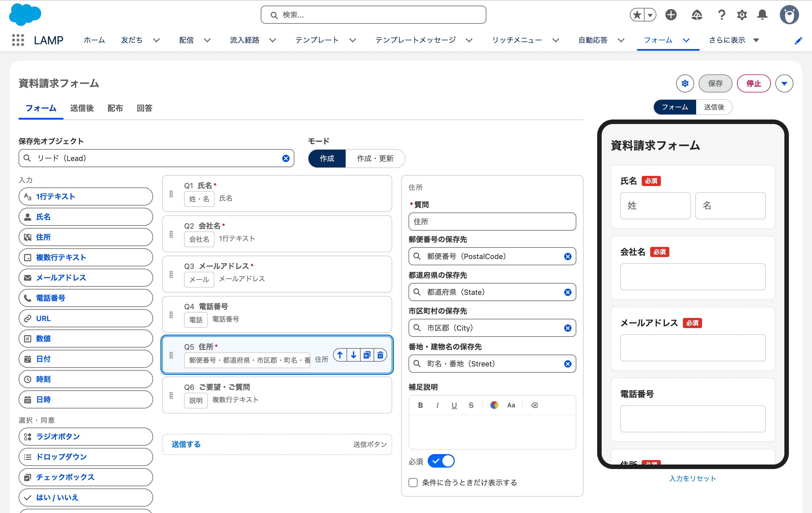This screenshot has height=513, width=812.
Task: Apply strikethrough in 補足説明 editor
Action: pos(471,405)
